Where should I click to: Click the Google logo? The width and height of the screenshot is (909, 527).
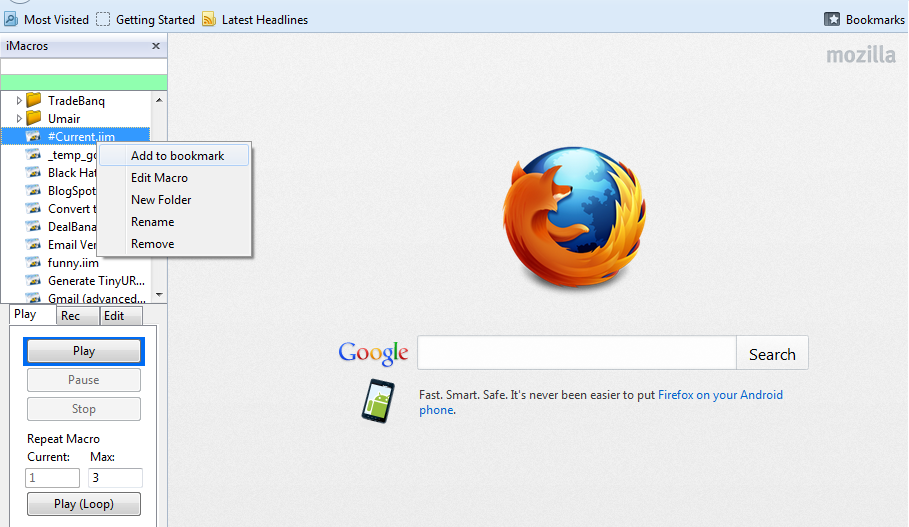tap(373, 352)
